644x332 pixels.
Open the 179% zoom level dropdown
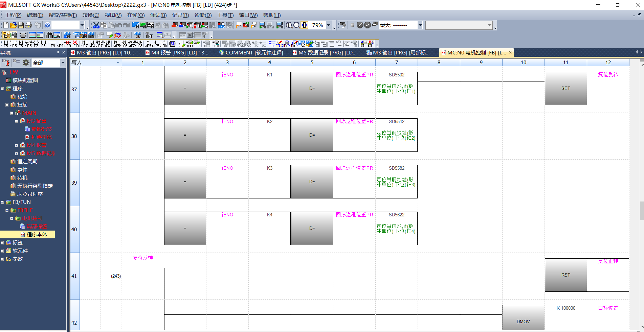328,25
